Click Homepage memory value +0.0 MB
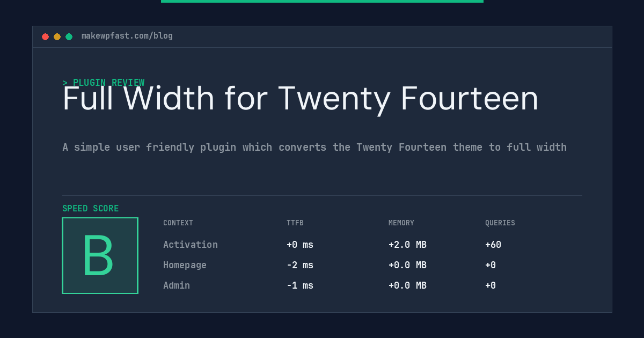This screenshot has height=338, width=644. (x=407, y=265)
